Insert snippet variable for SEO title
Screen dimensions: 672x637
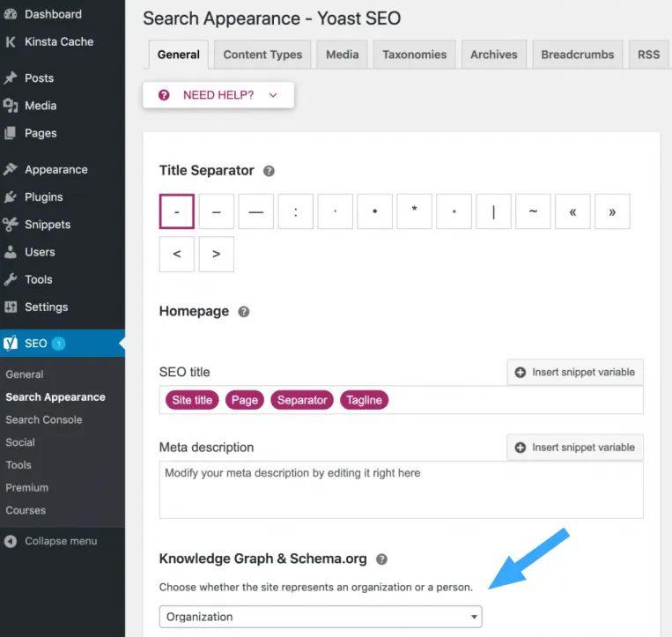575,373
